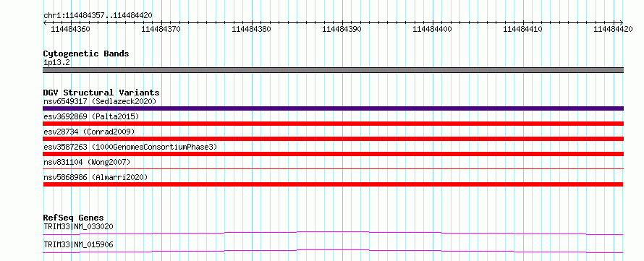Image resolution: width=644 pixels, height=261 pixels.
Task: Open variant nsv6549317 (Sedlazeck2020) label
Action: tap(100, 101)
